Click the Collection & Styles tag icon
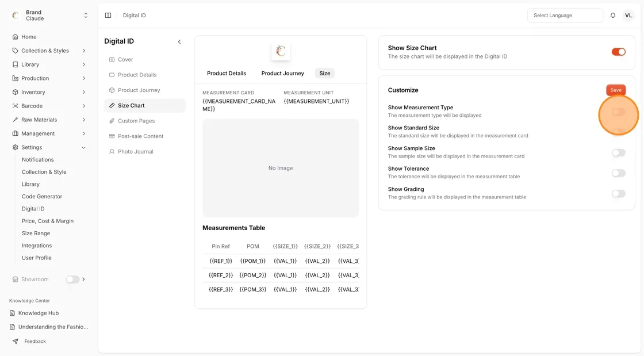 [x=15, y=51]
